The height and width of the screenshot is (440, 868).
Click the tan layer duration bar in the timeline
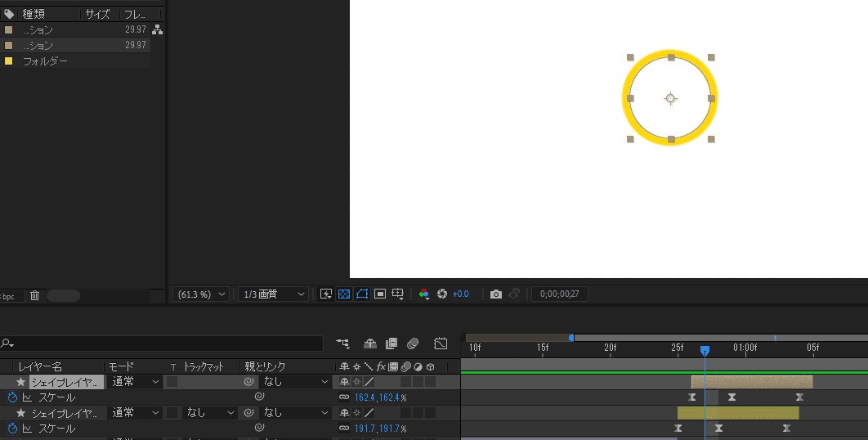click(x=752, y=382)
